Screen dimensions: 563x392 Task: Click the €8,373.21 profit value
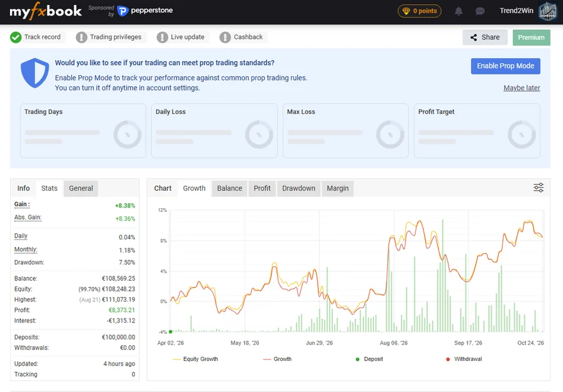[x=122, y=310]
